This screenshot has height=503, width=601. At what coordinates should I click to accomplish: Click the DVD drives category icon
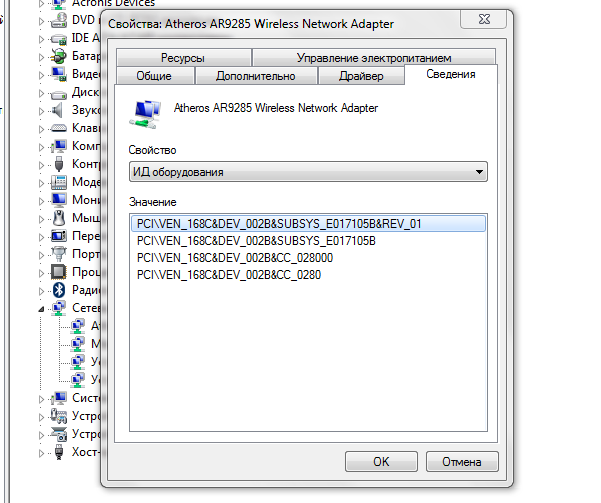(58, 20)
